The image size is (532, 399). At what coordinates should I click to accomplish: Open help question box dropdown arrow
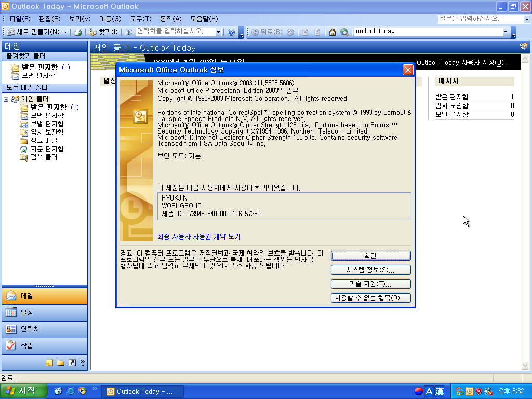pyautogui.click(x=527, y=19)
